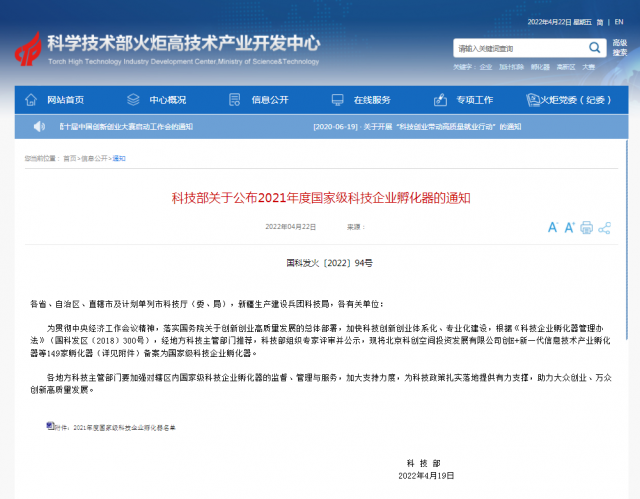Click the 科技部 signature text
Viewport: 640px width, 499px height.
point(424,463)
